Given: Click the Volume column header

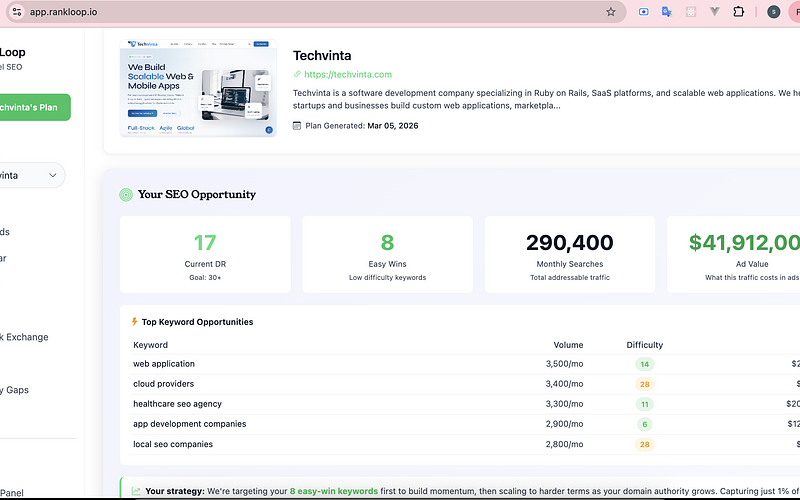Looking at the screenshot, I should [x=568, y=345].
